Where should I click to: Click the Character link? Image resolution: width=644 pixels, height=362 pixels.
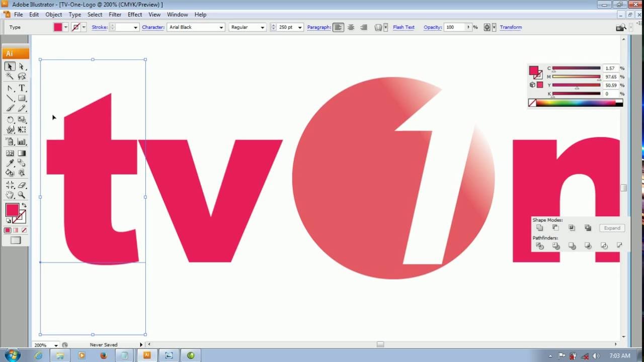click(x=153, y=27)
